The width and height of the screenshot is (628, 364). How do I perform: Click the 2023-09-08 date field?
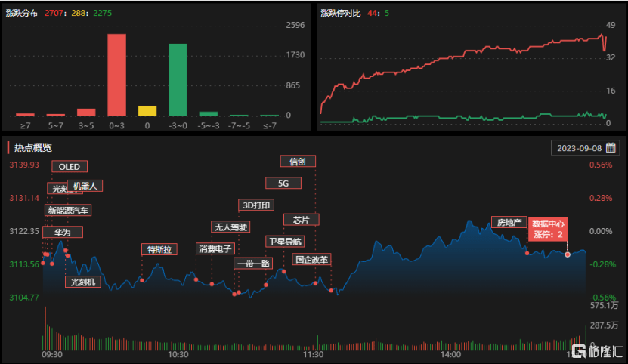click(x=578, y=147)
